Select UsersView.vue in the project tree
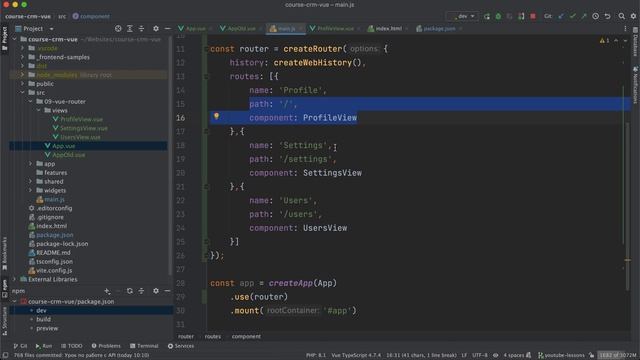Screen dimensions: 640x360 click(x=80, y=137)
